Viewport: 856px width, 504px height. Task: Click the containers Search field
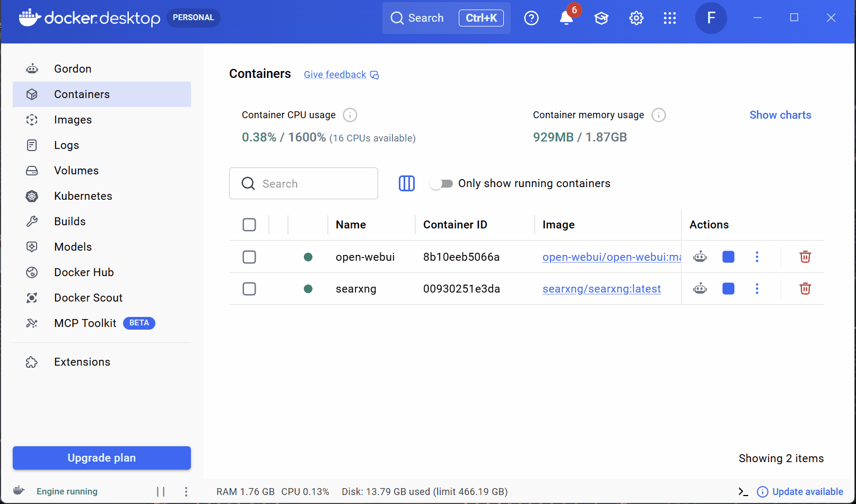(x=303, y=183)
